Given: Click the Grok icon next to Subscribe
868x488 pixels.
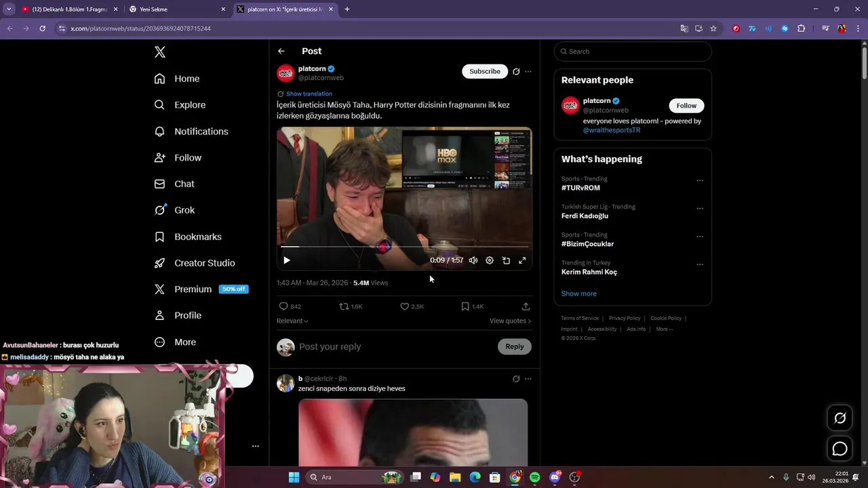Looking at the screenshot, I should click(x=516, y=71).
